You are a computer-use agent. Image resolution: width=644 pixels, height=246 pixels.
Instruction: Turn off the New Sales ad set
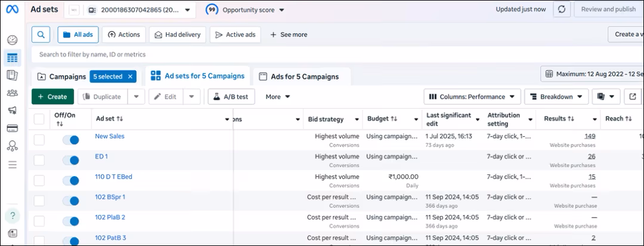pyautogui.click(x=70, y=140)
